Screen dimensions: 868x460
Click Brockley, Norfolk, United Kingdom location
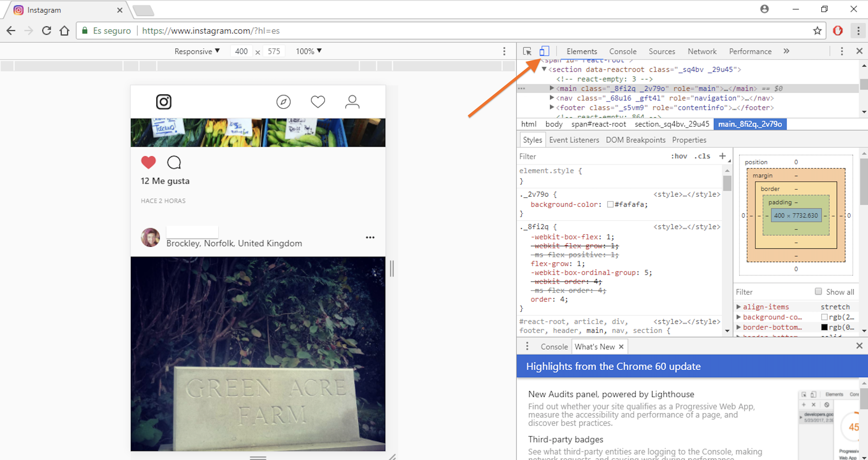pyautogui.click(x=234, y=243)
